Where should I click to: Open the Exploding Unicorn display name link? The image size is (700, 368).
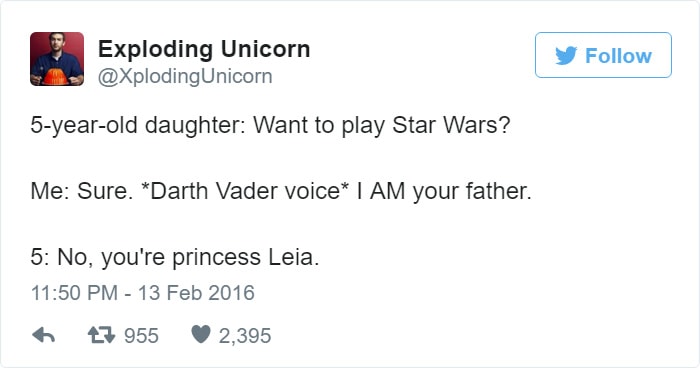(204, 49)
